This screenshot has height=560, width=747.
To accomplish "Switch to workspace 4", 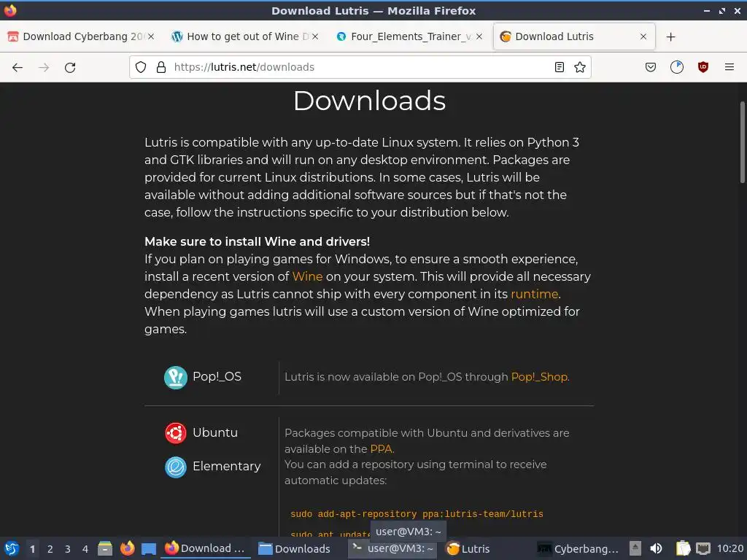I will pyautogui.click(x=85, y=549).
